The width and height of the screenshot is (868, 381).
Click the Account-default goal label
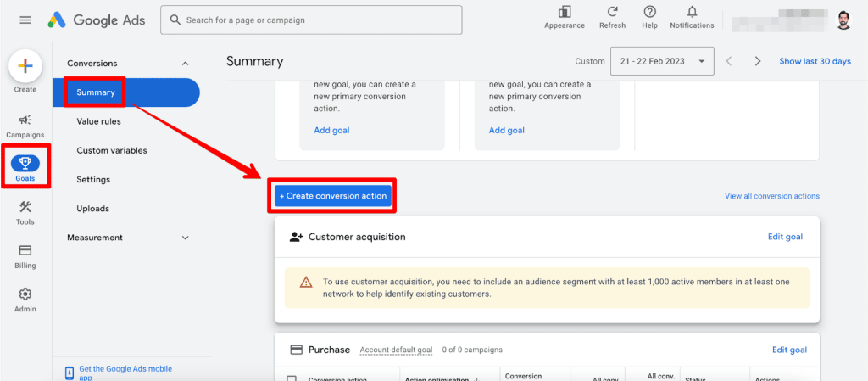[x=396, y=350]
